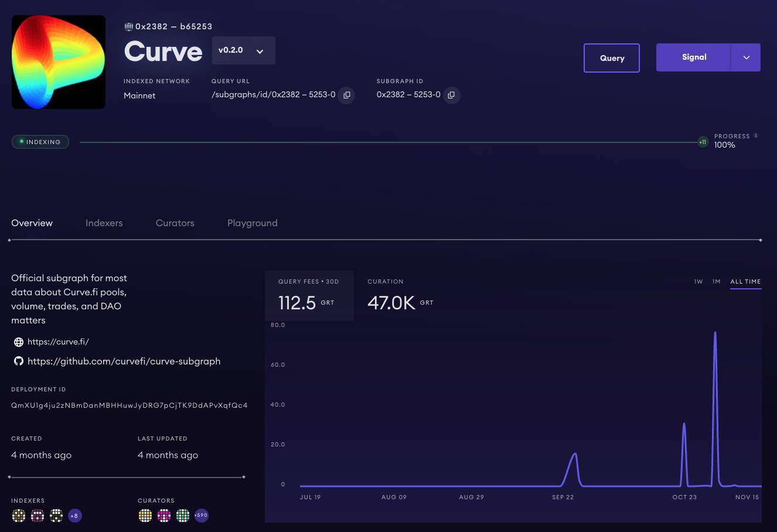This screenshot has height=532, width=777.
Task: Click the Subgraph ID value 0x2382 – 5253-0
Action: pyautogui.click(x=408, y=94)
